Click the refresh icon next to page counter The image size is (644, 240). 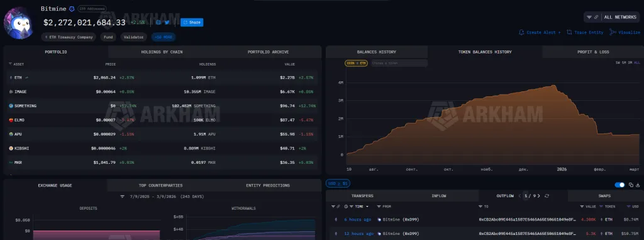click(x=547, y=196)
